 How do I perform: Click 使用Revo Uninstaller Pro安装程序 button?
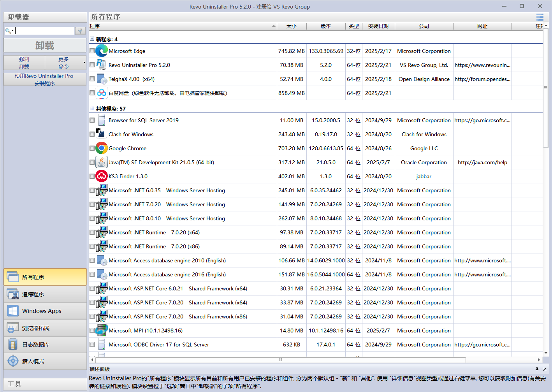pos(45,79)
